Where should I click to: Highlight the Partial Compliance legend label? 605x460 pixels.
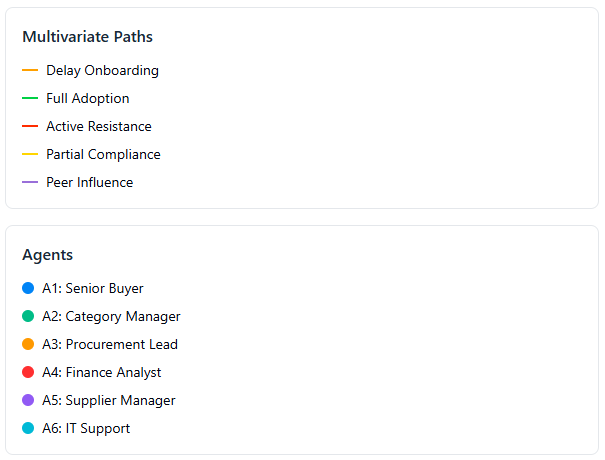[x=103, y=155]
